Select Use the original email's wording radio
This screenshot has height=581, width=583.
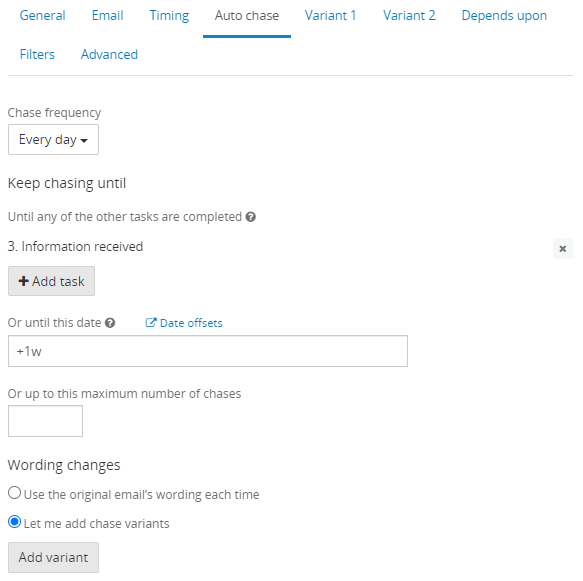15,493
